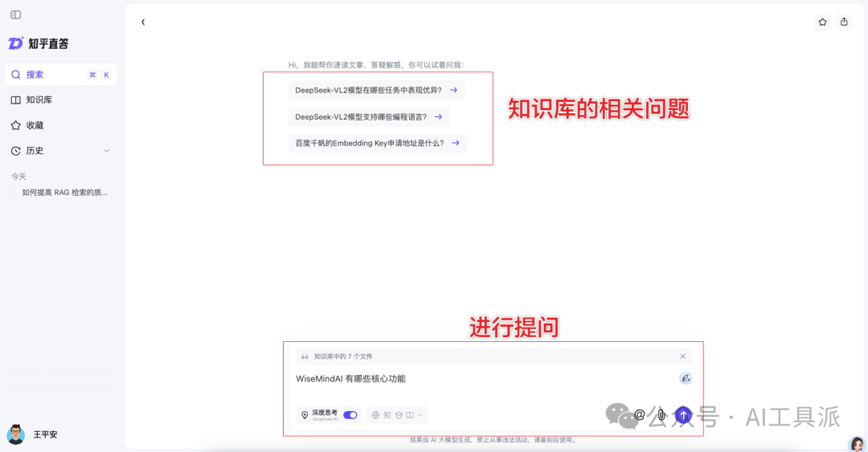Click the assistant avatar at bottom right
This screenshot has height=452, width=868.
click(857, 444)
